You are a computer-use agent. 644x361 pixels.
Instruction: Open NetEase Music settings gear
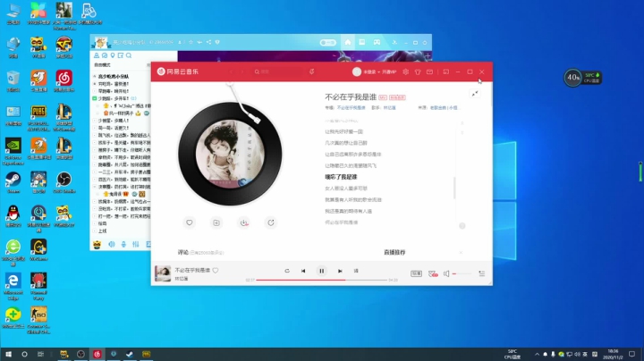click(406, 71)
